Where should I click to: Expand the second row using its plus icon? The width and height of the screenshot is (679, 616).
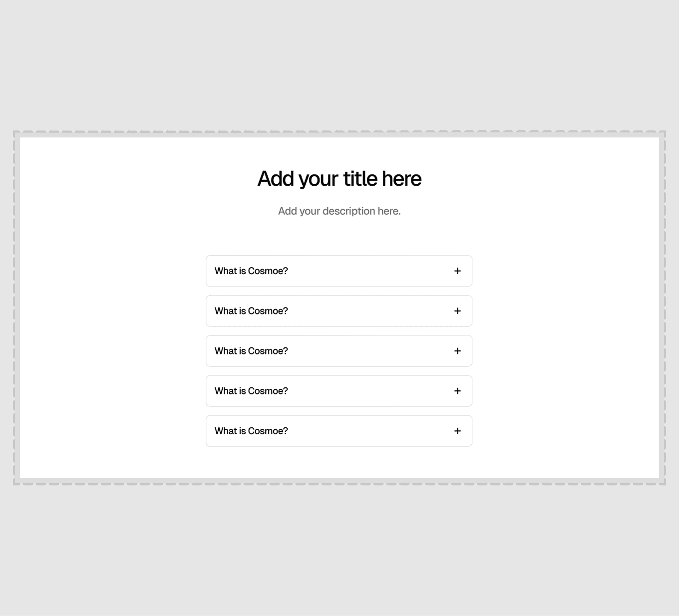tap(457, 311)
